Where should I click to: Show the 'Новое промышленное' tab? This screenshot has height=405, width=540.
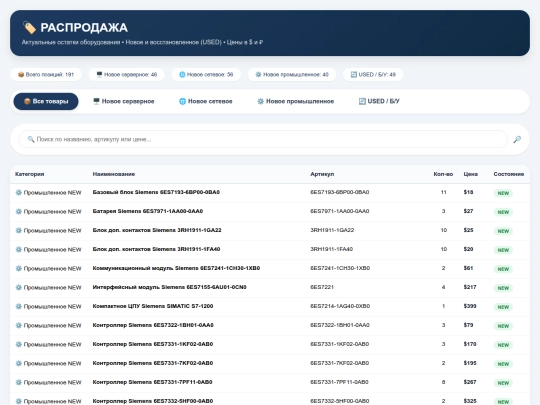click(295, 101)
